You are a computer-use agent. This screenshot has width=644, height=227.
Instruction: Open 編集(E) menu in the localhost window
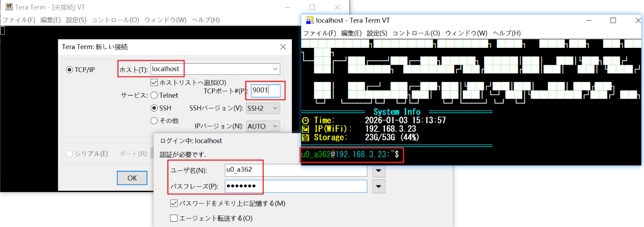[x=352, y=33]
